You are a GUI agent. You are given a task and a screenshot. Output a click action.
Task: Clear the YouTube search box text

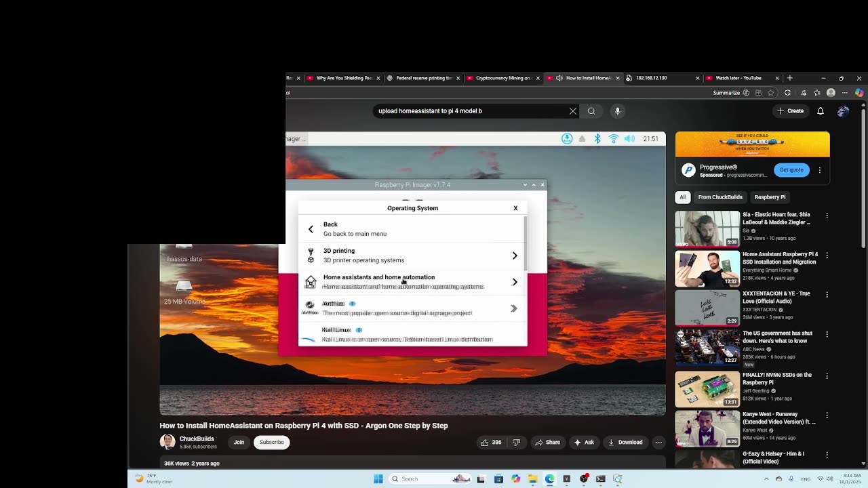(x=573, y=111)
